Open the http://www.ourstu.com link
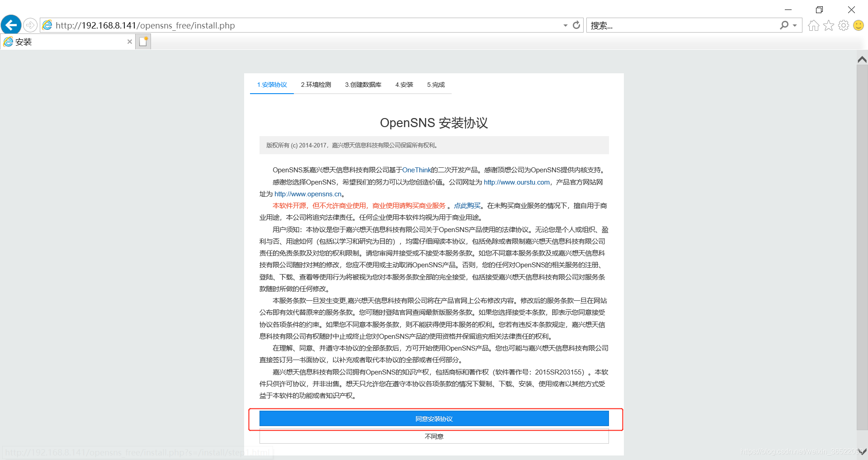The height and width of the screenshot is (460, 868). [517, 182]
